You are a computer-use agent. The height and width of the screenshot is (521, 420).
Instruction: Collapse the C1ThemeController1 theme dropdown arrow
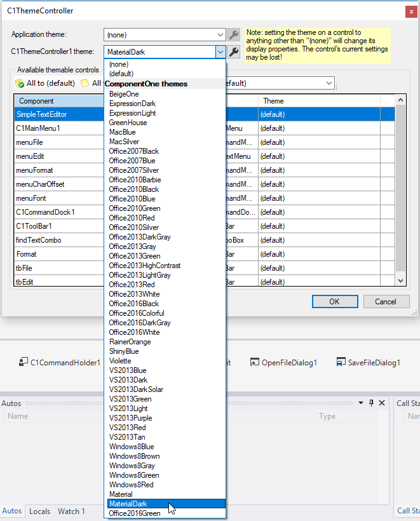pos(220,52)
